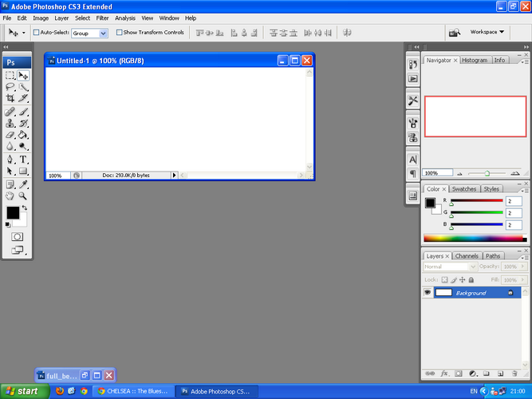Select the Path Selection tool
This screenshot has height=399, width=532.
[x=10, y=171]
